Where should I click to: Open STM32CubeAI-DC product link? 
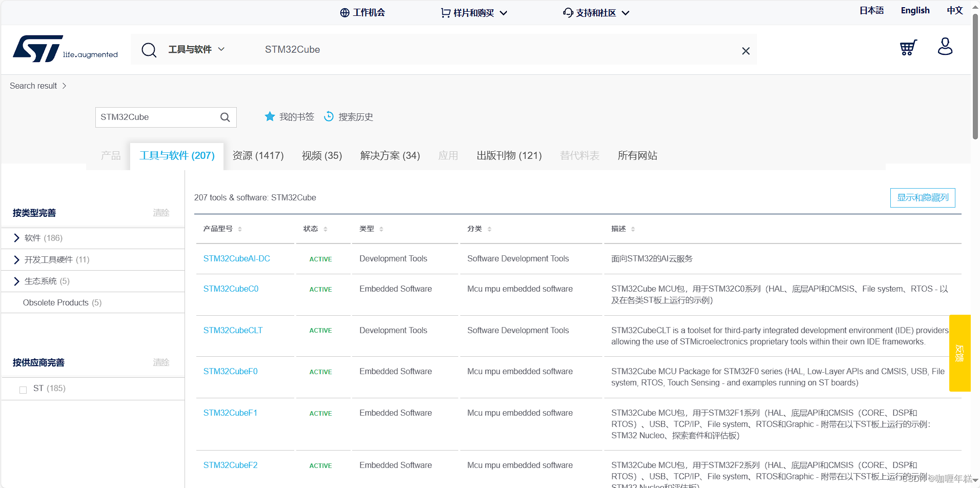click(x=236, y=259)
